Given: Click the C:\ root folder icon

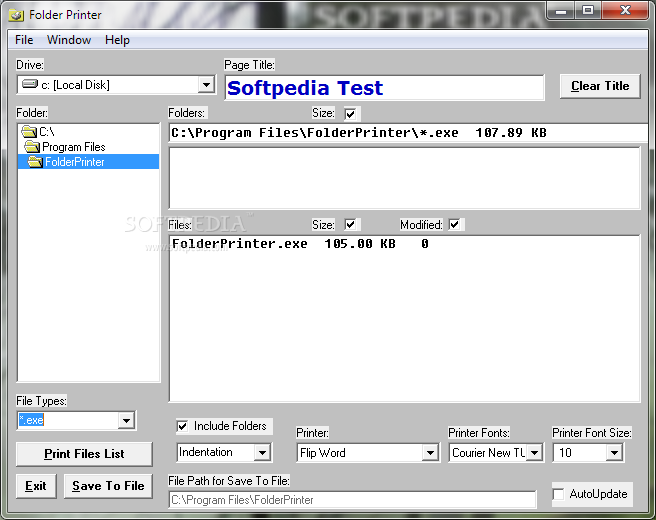Looking at the screenshot, I should [x=29, y=132].
